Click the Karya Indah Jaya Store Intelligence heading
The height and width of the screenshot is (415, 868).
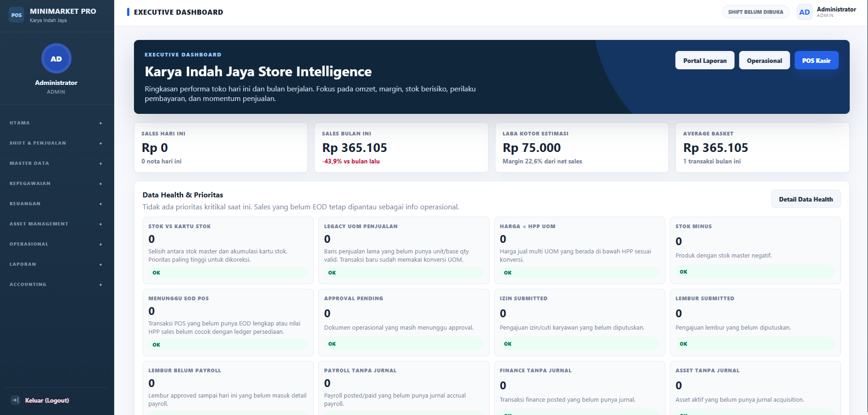pyautogui.click(x=258, y=72)
